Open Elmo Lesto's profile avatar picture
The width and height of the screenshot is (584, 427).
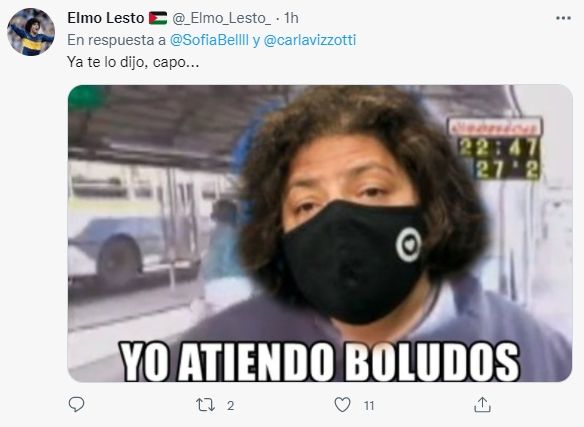[x=31, y=32]
